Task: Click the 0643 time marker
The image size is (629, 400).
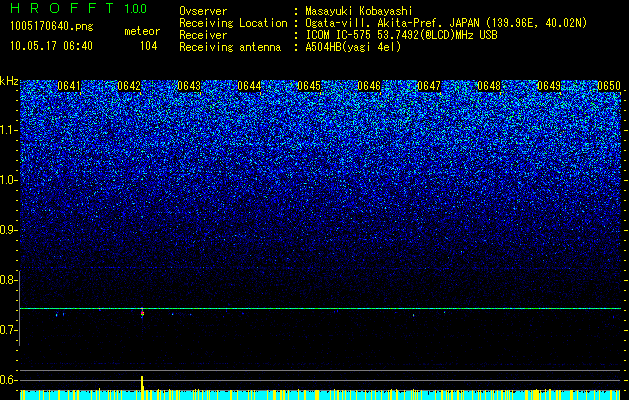Action: [189, 86]
